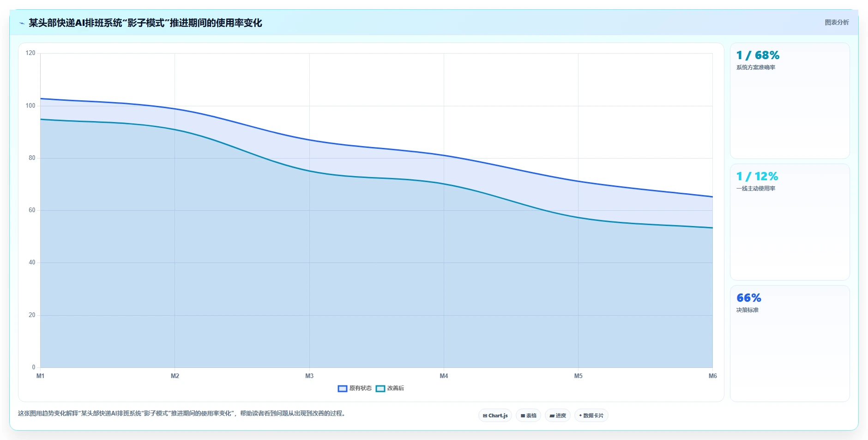Click the 1 / 12% value
Image resolution: width=868 pixels, height=440 pixels.
click(x=757, y=177)
